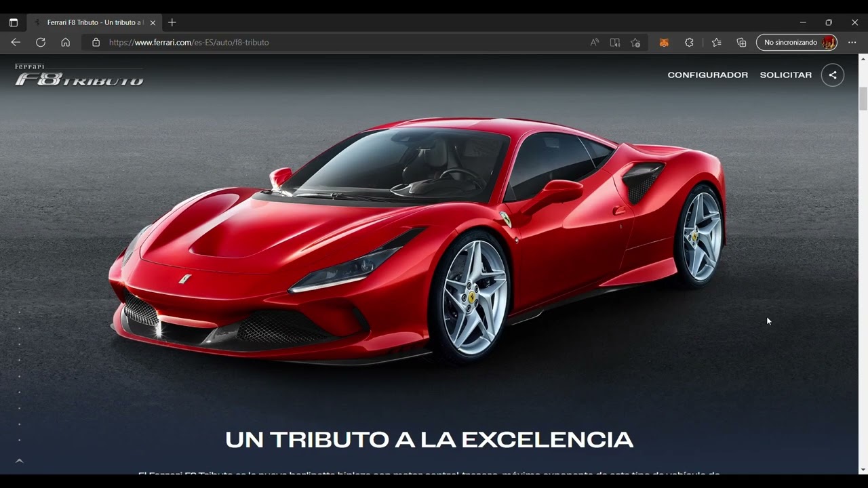Viewport: 868px width, 488px height.
Task: Open the Collections panel
Action: click(x=741, y=42)
